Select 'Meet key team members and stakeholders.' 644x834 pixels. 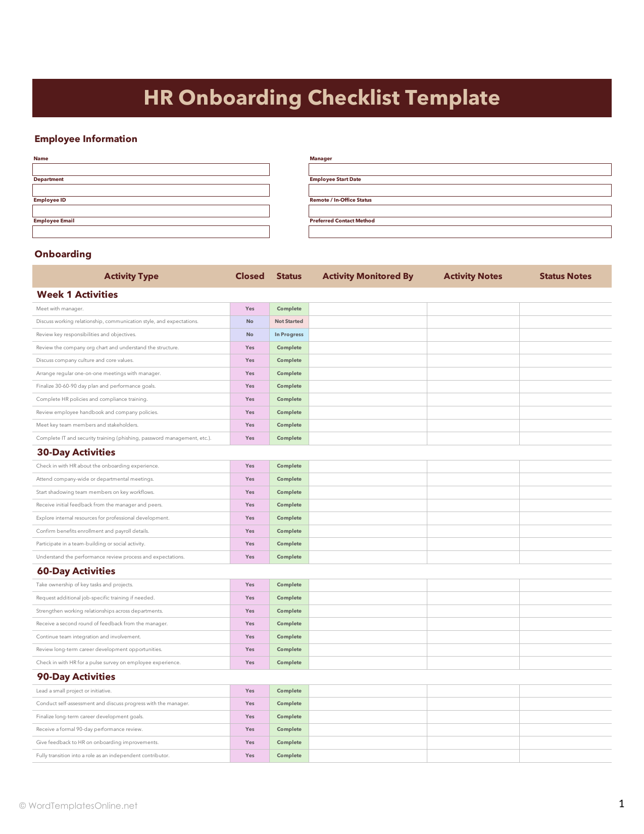(x=87, y=425)
